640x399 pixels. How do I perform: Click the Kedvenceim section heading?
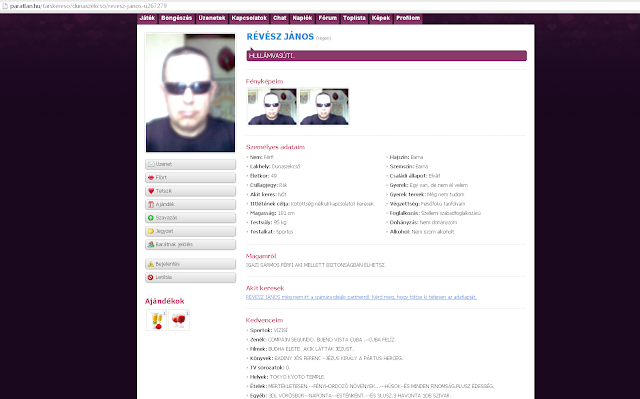tap(264, 320)
